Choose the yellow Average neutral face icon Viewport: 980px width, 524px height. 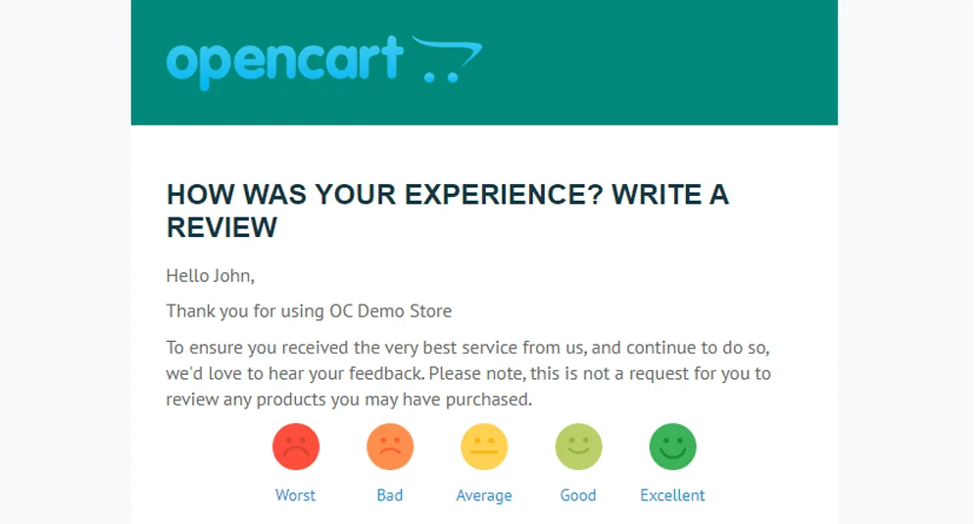[484, 447]
